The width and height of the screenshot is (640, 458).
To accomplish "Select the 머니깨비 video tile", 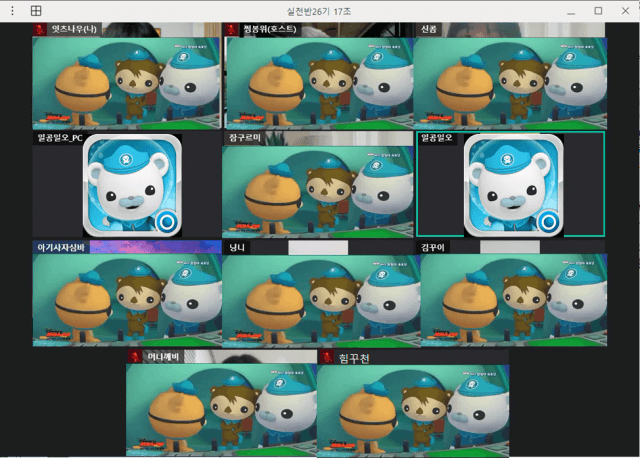I will click(x=222, y=402).
